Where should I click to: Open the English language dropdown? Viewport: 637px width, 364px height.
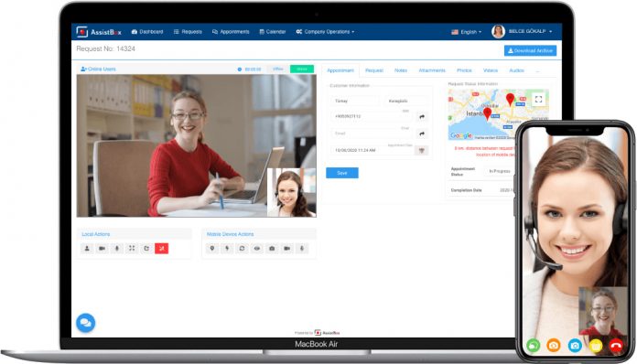click(x=467, y=32)
